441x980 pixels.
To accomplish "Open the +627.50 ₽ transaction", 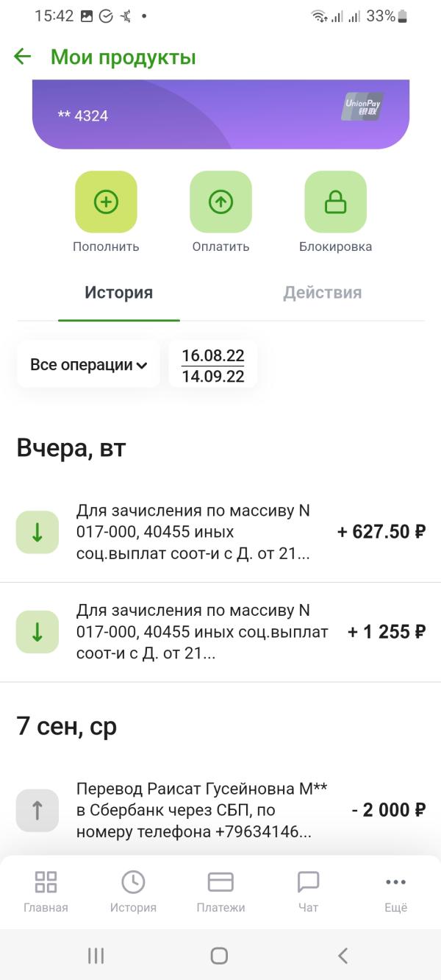I will click(x=220, y=532).
